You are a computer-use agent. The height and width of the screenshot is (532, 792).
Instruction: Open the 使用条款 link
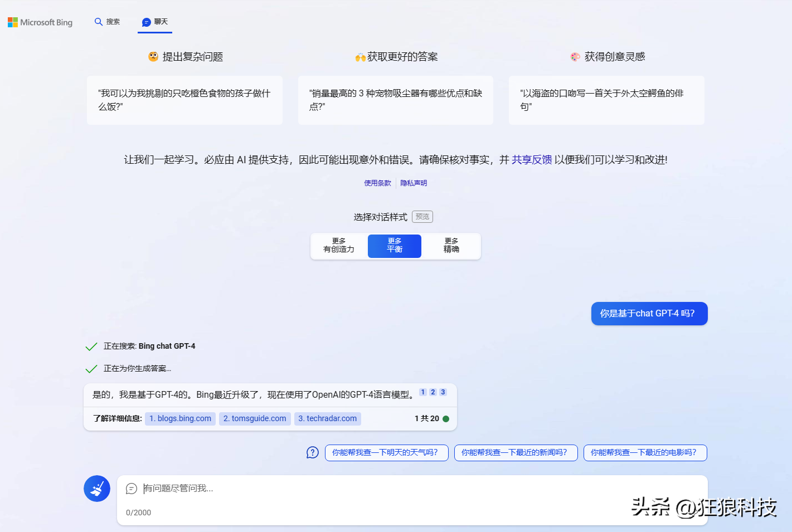point(378,183)
